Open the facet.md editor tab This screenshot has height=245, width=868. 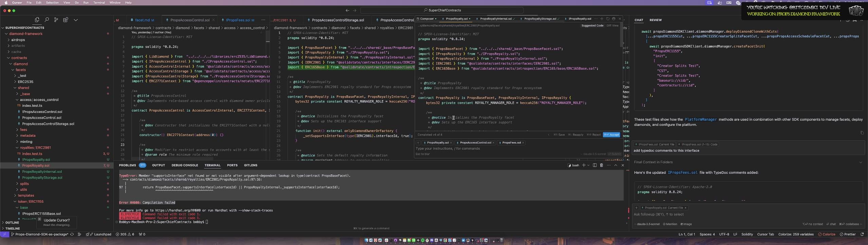(x=142, y=20)
